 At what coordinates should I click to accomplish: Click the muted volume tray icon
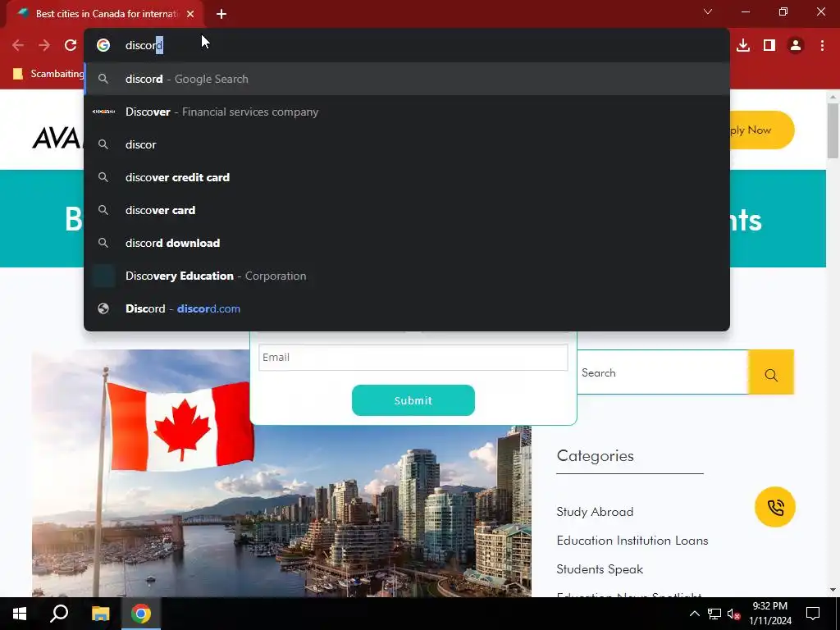734,614
